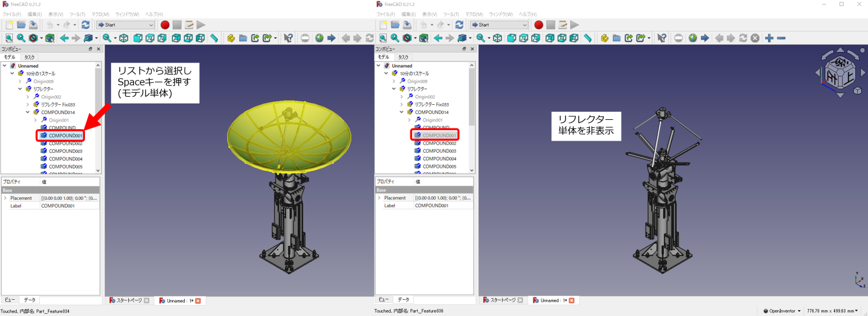Open the Start workbench dropdown in left window

click(x=126, y=25)
